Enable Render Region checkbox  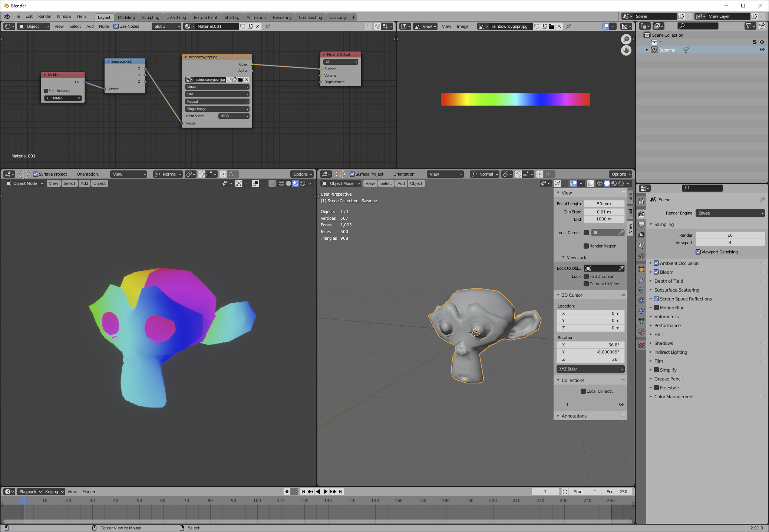(586, 246)
